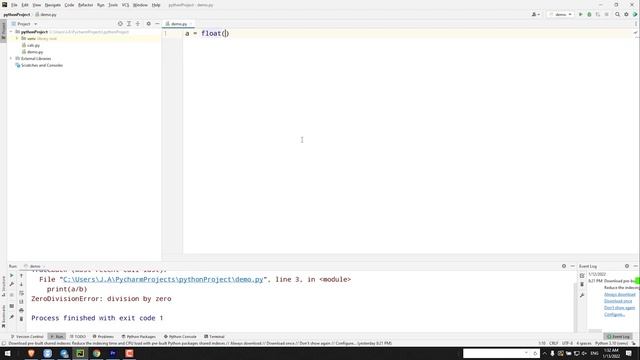The width and height of the screenshot is (640, 360).
Task: Open Search Everywhere magnifier icon
Action: (617, 14)
